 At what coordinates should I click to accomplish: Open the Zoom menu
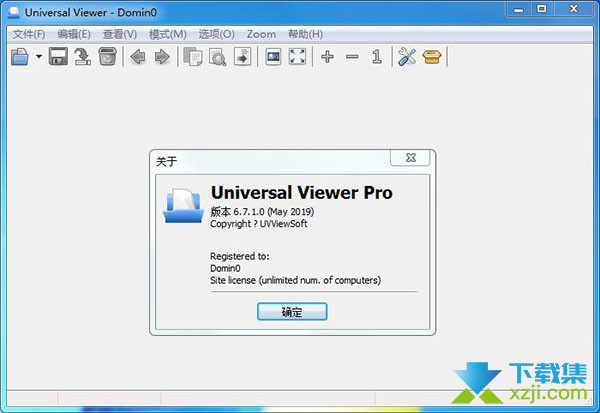[261, 34]
